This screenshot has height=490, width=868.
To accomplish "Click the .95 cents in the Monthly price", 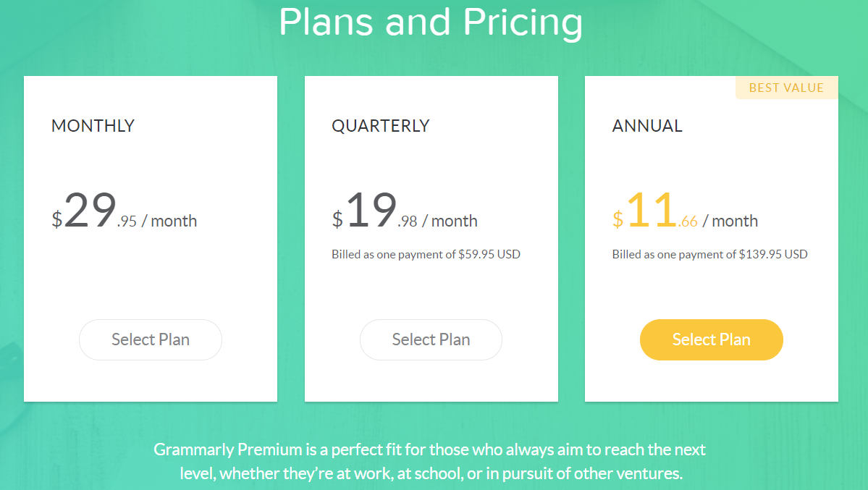I will (x=127, y=221).
